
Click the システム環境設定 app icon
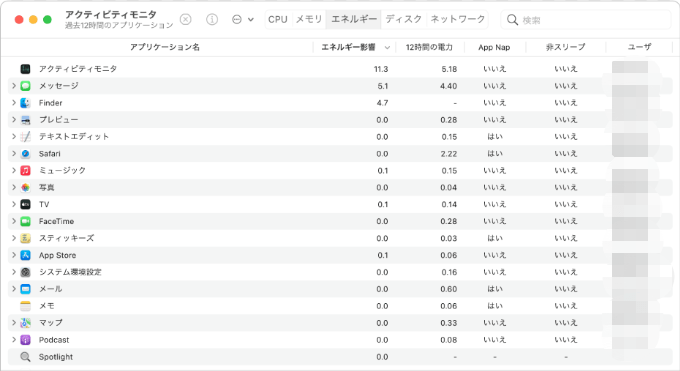[26, 272]
